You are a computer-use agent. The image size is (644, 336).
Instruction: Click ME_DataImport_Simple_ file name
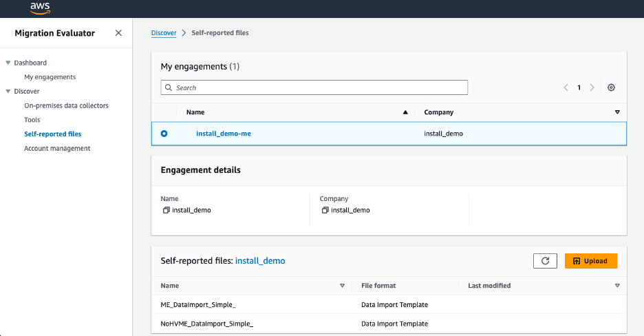[198, 305]
